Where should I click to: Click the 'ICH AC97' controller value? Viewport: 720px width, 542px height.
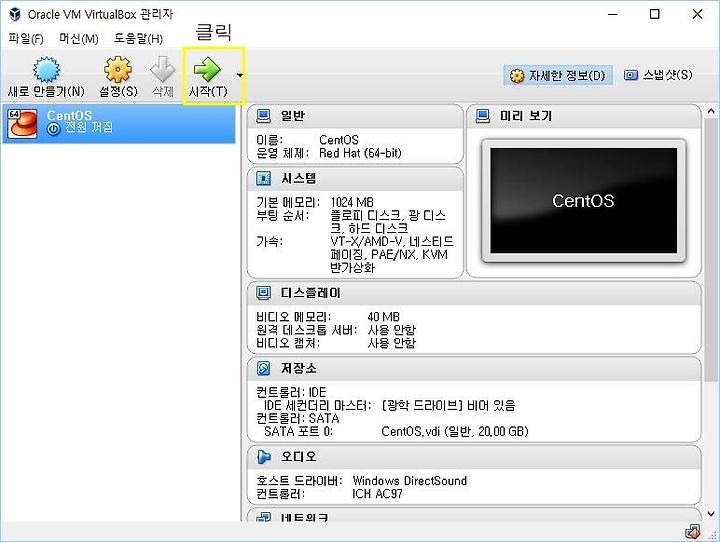[x=377, y=494]
